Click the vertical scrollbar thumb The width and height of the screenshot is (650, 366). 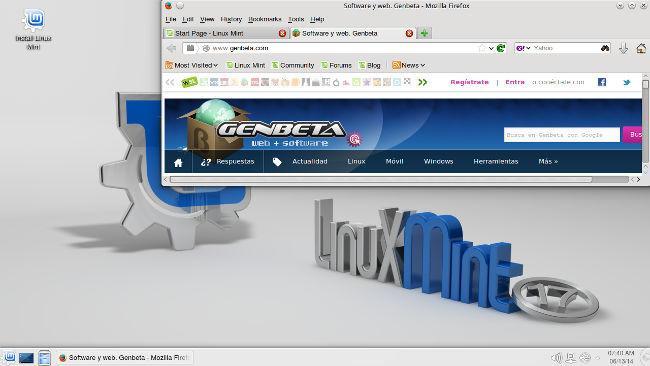[645, 84]
